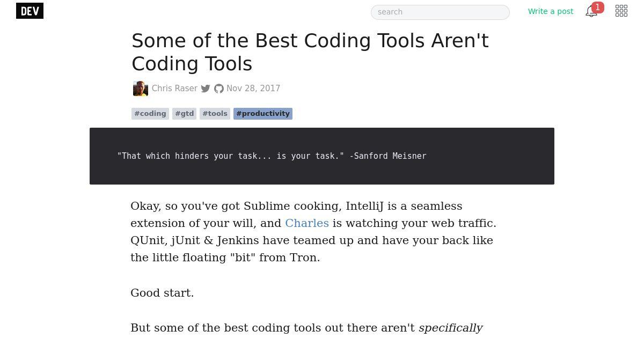Image resolution: width=644 pixels, height=338 pixels.
Task: Select the highlighted #productivity tag
Action: click(263, 114)
